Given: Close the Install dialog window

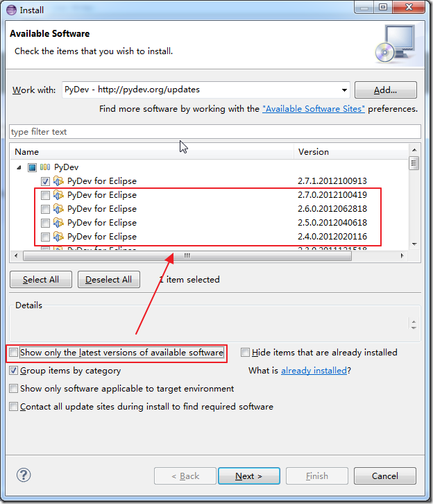Looking at the screenshot, I should [409, 7].
